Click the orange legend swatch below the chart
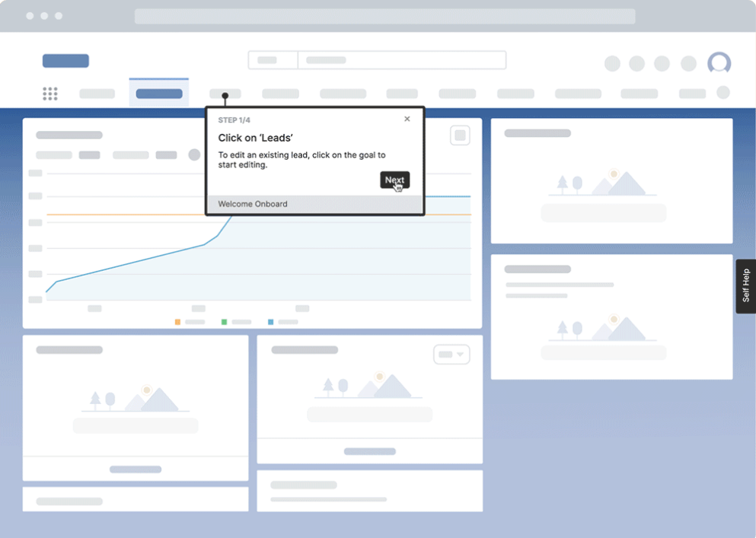Viewport: 756px width, 538px height. (x=177, y=322)
